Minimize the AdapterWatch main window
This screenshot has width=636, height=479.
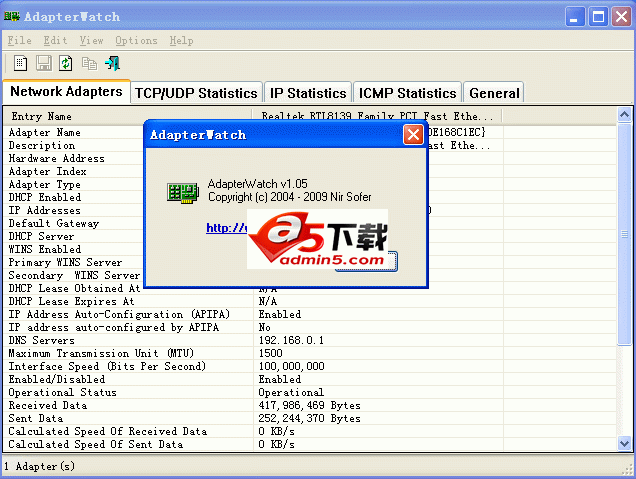point(575,17)
